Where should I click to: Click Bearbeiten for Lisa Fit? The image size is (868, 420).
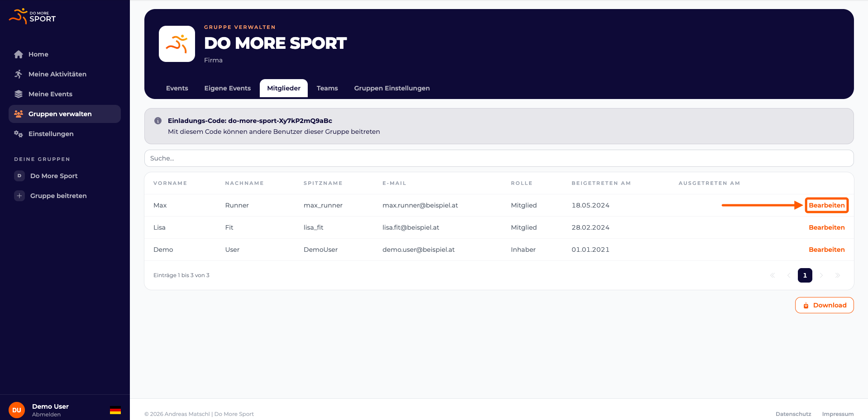(827, 227)
